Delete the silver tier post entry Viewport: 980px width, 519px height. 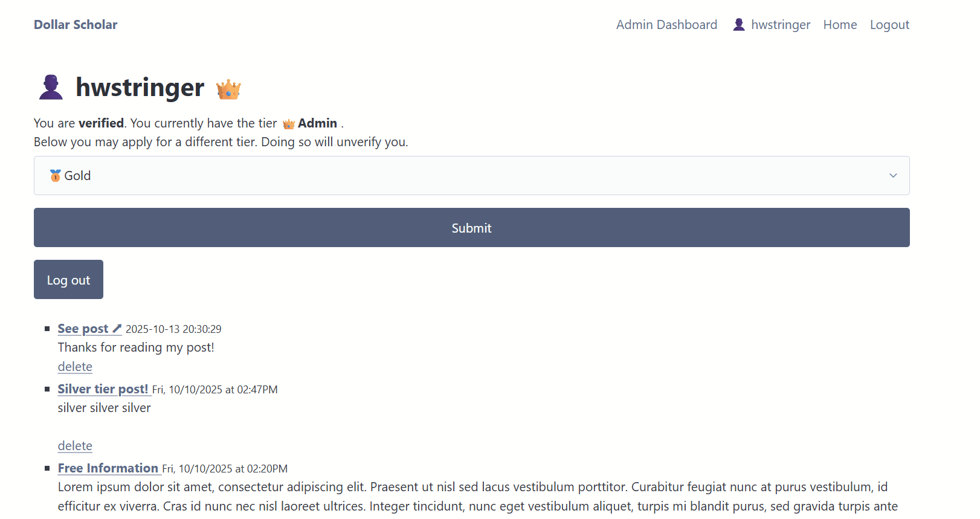(75, 446)
